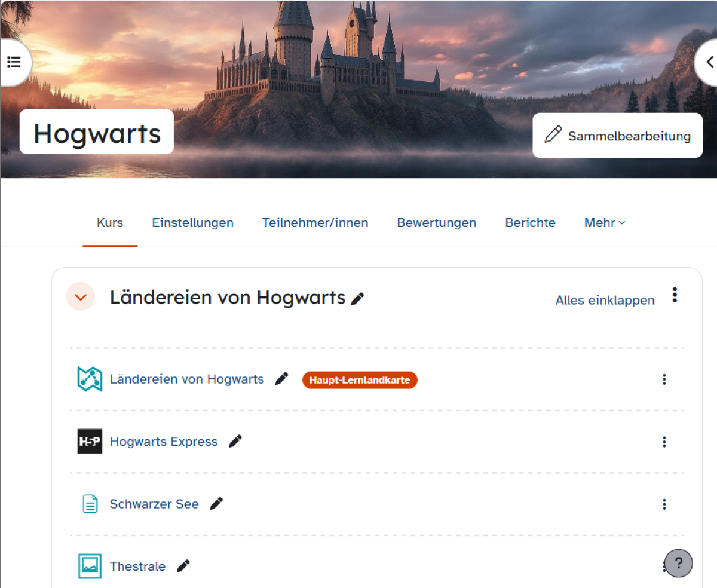The image size is (717, 588).
Task: Click the Sammelbearbeitung button
Action: (x=617, y=136)
